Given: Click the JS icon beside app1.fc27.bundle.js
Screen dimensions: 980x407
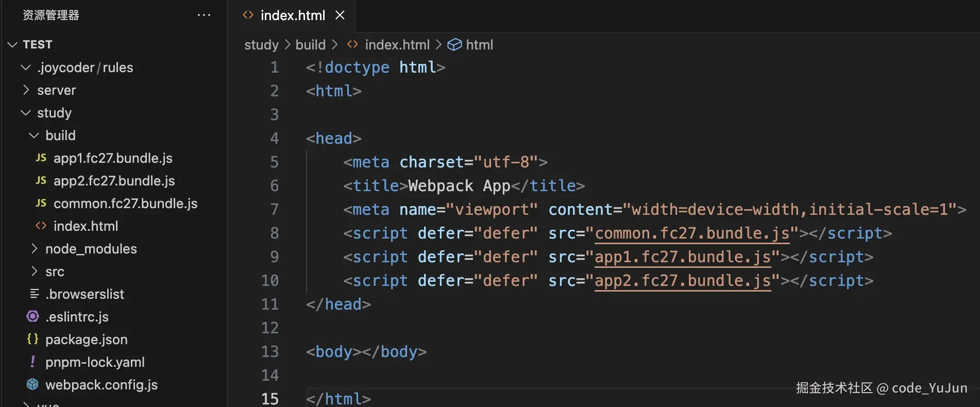Looking at the screenshot, I should (41, 158).
